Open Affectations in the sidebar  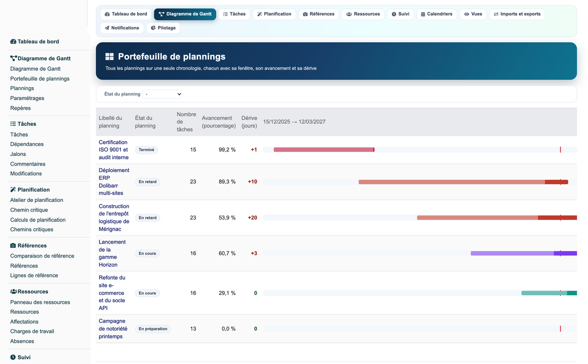pyautogui.click(x=24, y=322)
